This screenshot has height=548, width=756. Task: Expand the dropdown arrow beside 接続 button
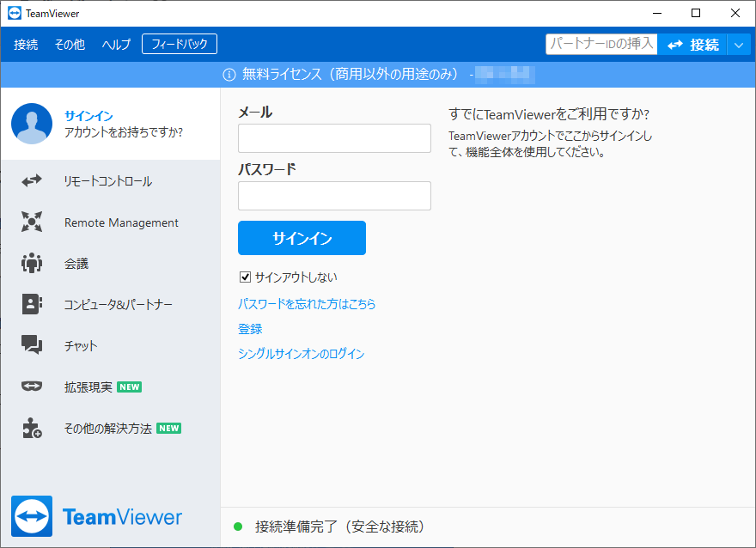739,45
